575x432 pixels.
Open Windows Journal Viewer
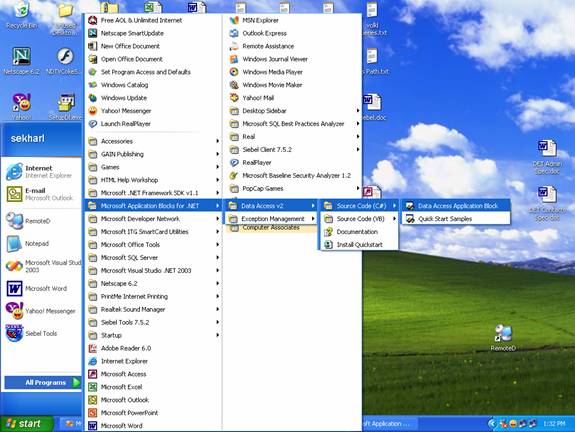(293, 59)
